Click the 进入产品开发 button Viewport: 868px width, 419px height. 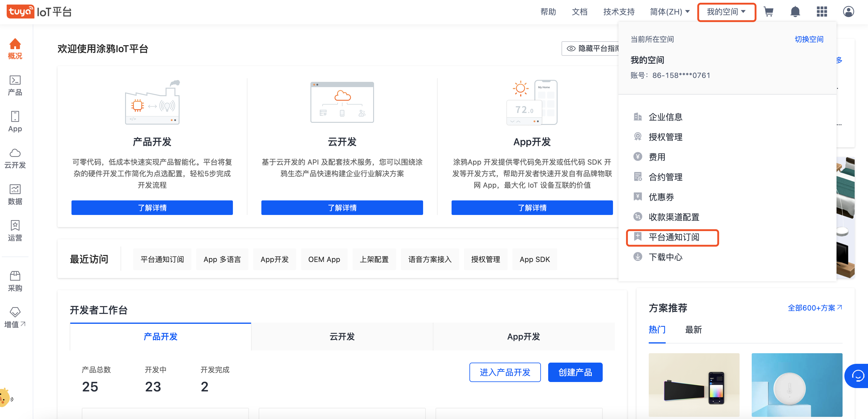point(505,372)
